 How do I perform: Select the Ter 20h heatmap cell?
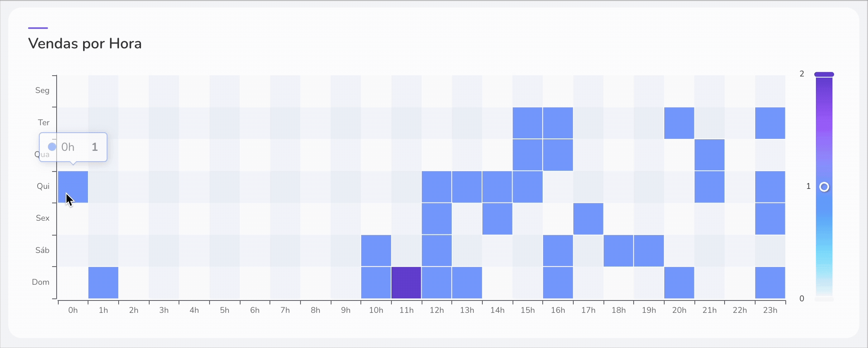pos(679,123)
